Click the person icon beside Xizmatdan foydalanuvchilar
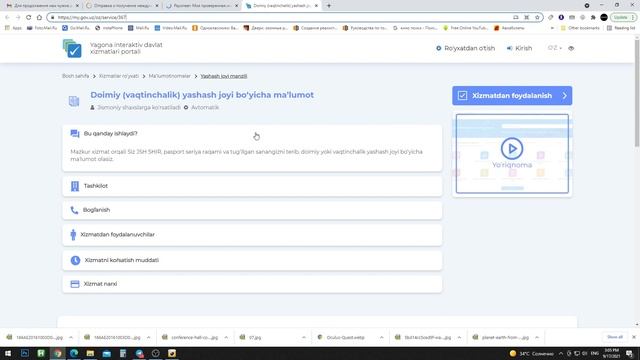Viewport: 640px width, 360px height. [x=73, y=235]
